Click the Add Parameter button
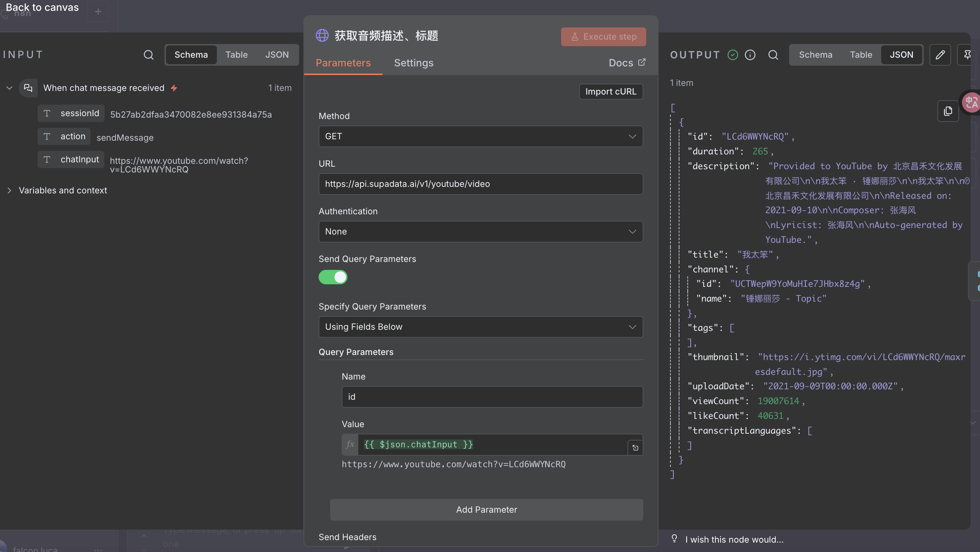980x552 pixels. point(486,509)
